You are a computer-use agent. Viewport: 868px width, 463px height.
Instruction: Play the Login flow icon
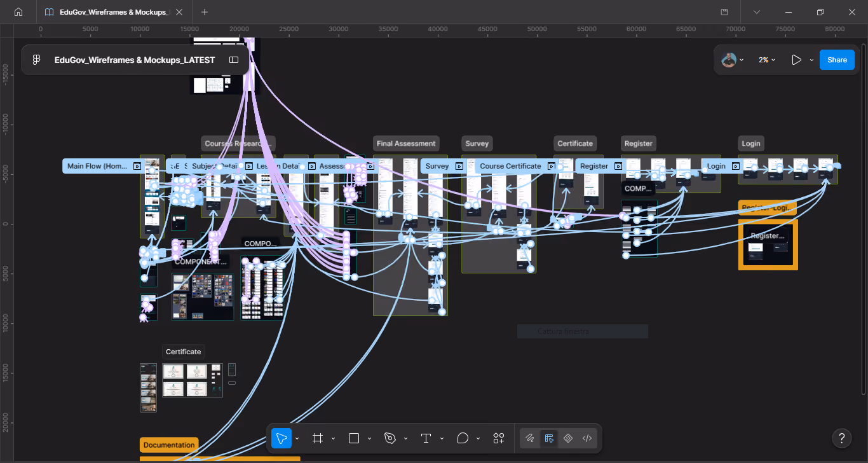(736, 166)
